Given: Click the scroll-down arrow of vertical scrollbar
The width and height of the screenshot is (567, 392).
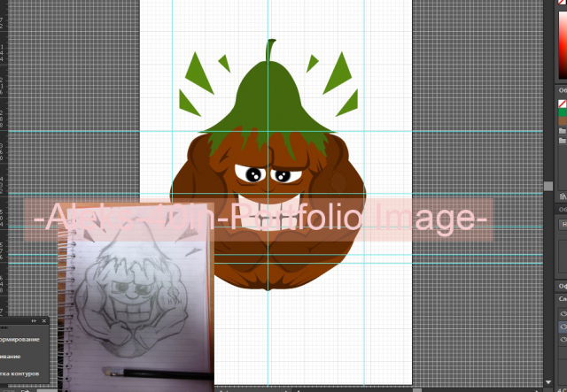Looking at the screenshot, I should [548, 382].
